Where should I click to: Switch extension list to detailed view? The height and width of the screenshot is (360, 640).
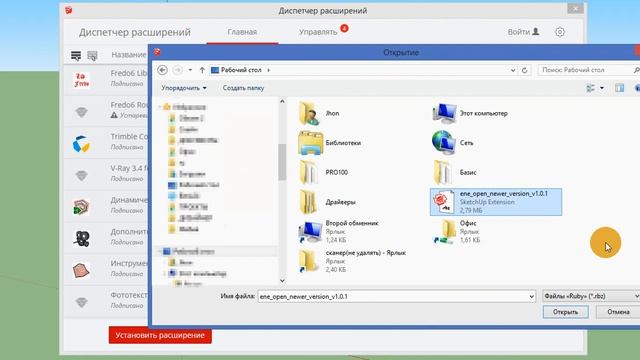76,56
